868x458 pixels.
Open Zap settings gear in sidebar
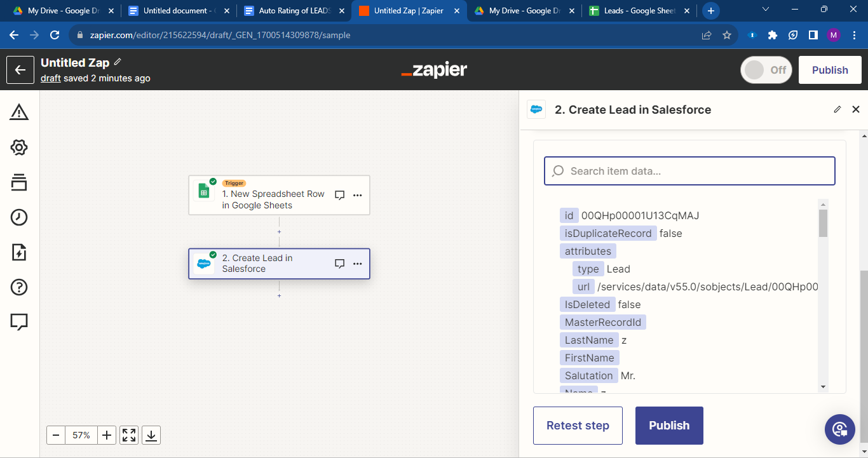[x=19, y=147]
